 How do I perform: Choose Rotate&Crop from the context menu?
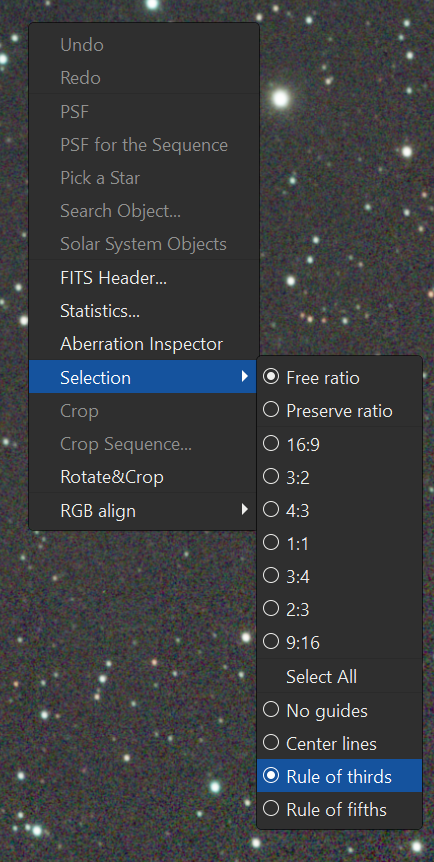click(x=144, y=477)
